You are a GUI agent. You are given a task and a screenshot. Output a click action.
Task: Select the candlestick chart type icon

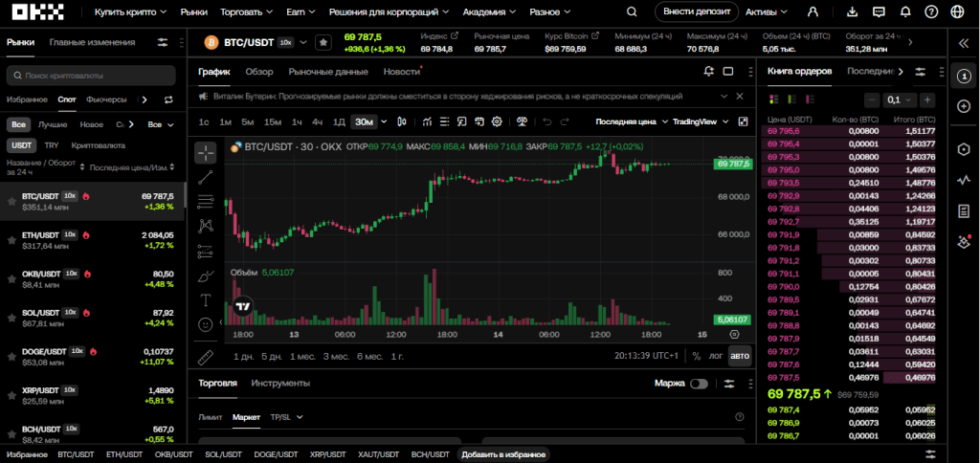(x=402, y=121)
